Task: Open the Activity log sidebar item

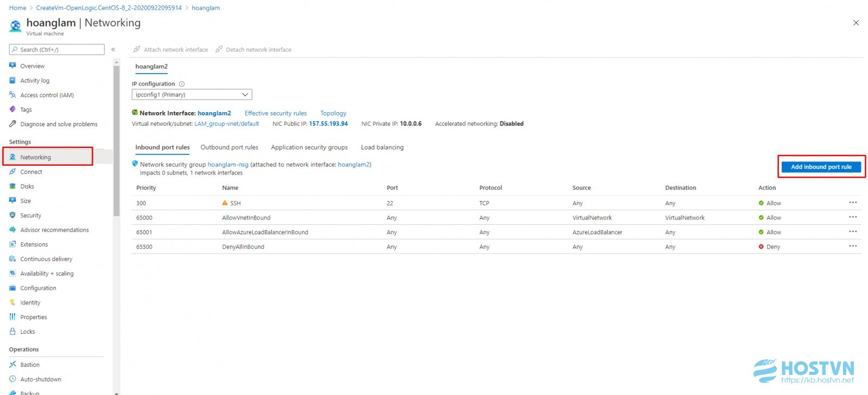Action: 35,81
